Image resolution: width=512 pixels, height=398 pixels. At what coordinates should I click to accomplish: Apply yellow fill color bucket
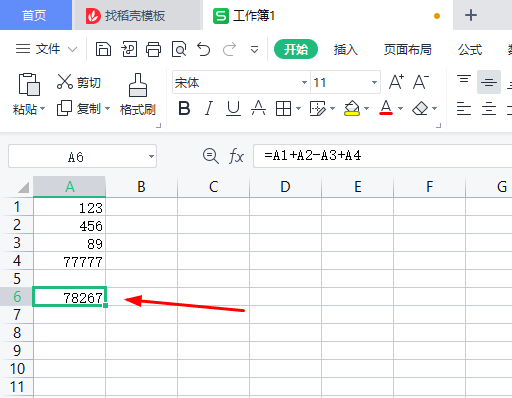tap(352, 108)
